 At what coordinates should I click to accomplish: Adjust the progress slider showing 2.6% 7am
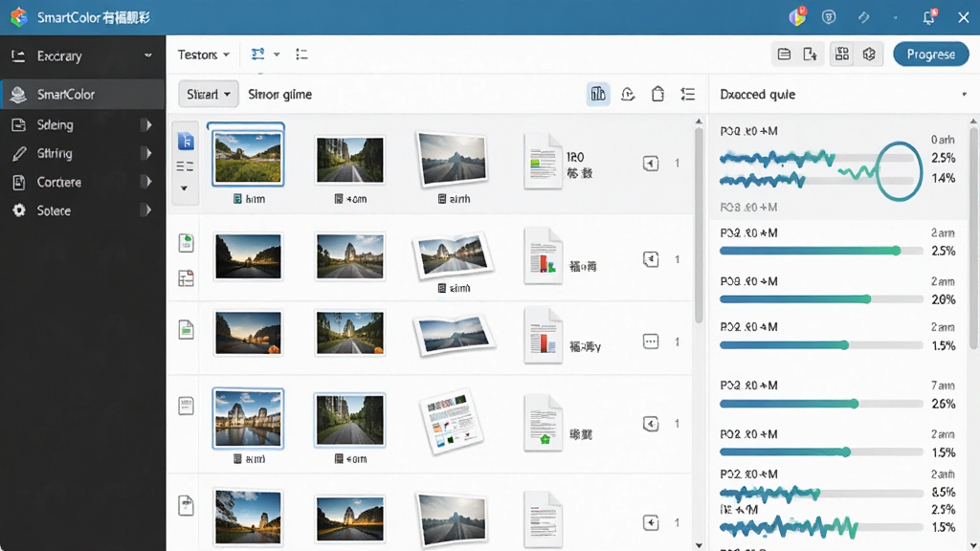click(821, 404)
